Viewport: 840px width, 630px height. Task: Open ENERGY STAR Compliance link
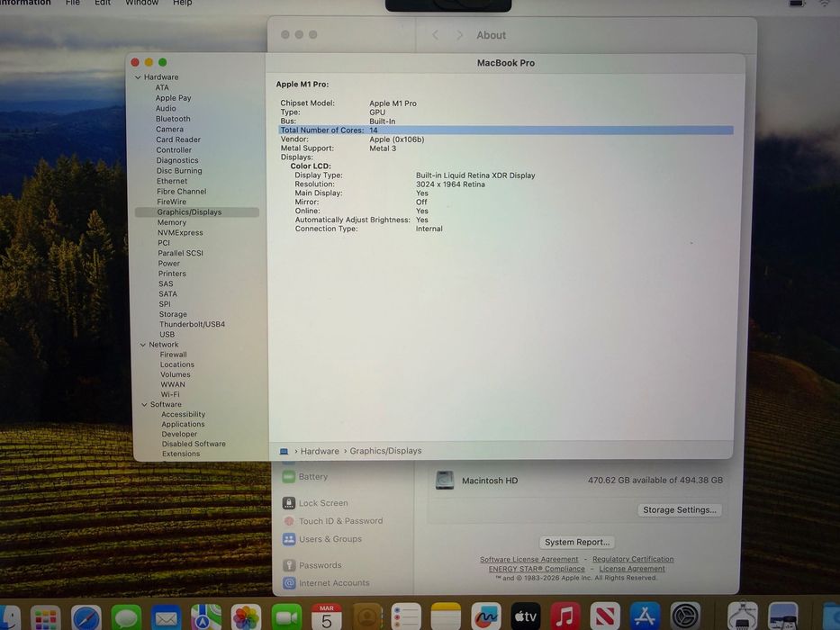pos(537,569)
